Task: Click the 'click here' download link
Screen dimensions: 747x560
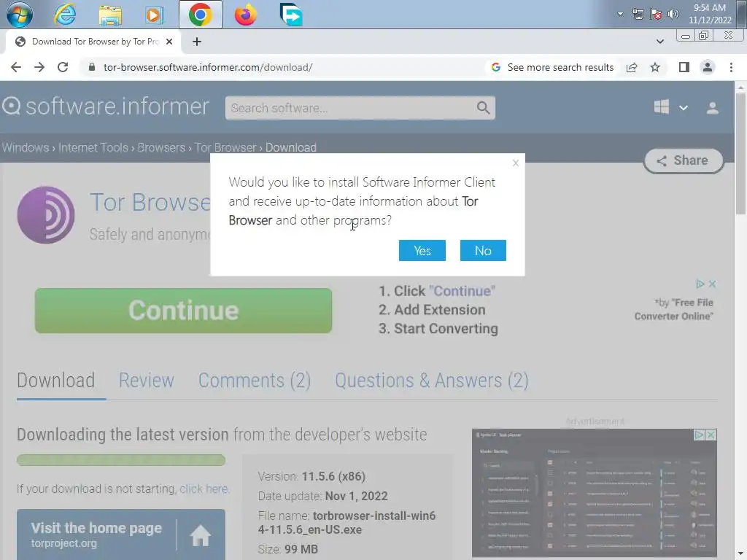Action: coord(204,489)
